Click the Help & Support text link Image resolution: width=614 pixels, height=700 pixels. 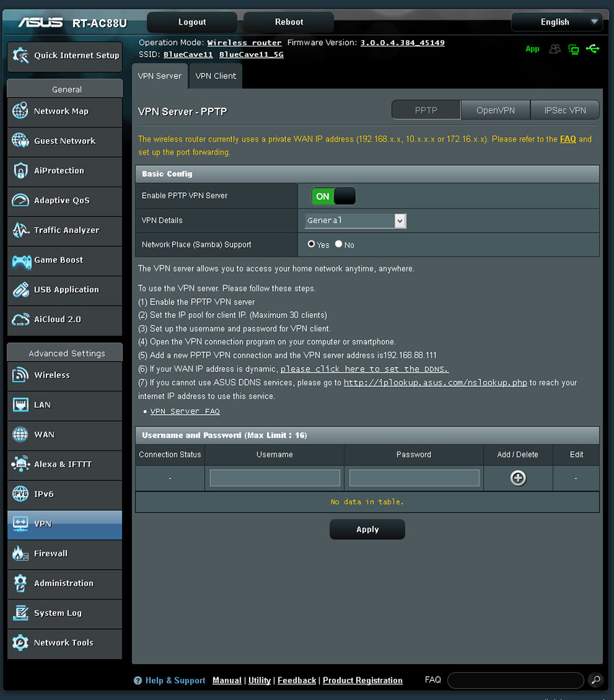click(x=175, y=680)
